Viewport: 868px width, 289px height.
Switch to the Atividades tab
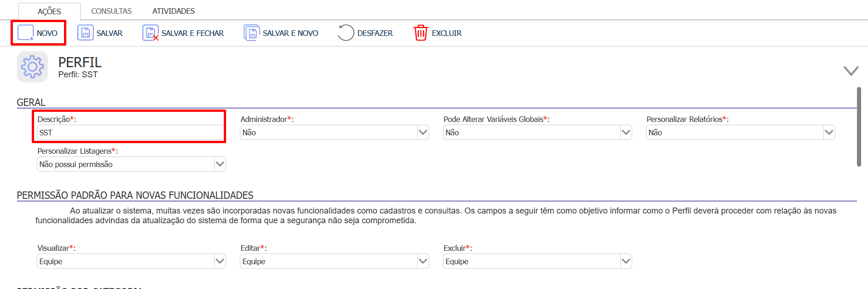174,11
